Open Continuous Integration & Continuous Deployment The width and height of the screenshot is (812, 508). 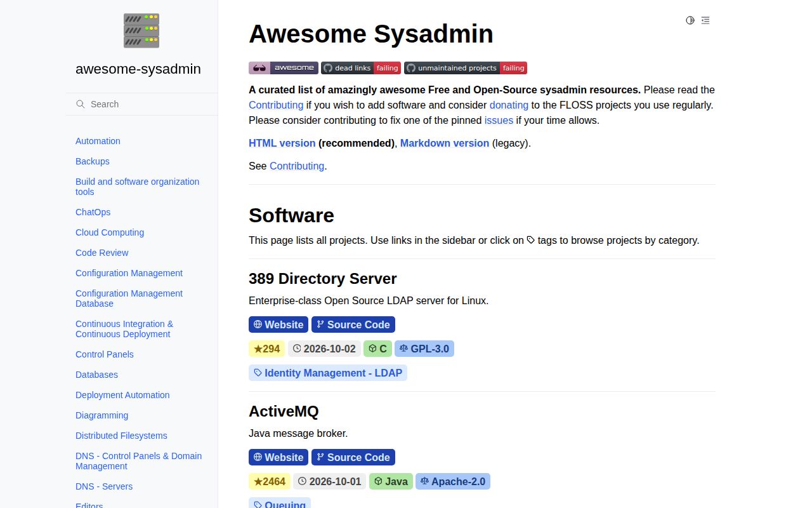click(124, 329)
